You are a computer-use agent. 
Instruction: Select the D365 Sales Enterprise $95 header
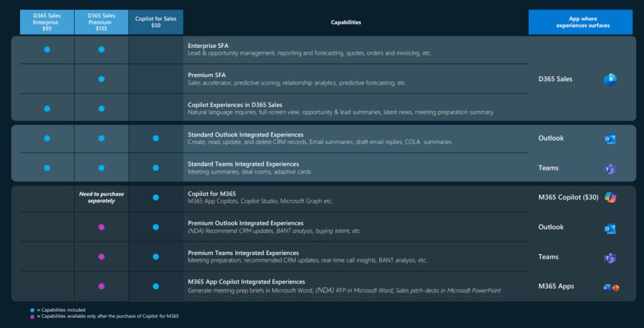pos(47,22)
